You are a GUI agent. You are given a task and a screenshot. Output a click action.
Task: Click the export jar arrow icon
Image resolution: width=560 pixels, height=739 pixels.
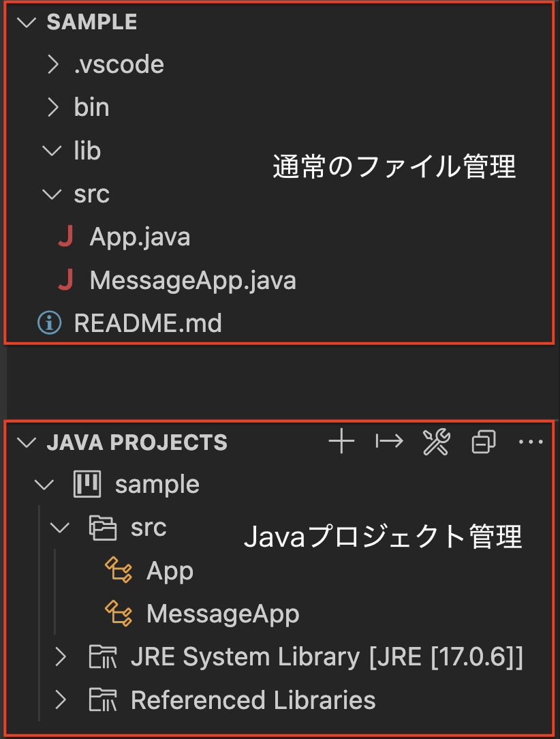390,442
